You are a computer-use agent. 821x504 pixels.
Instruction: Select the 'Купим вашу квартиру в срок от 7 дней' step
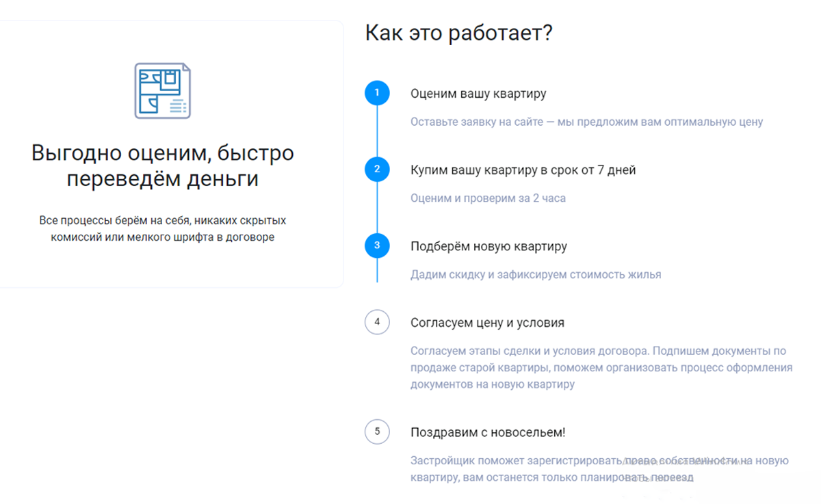click(522, 170)
